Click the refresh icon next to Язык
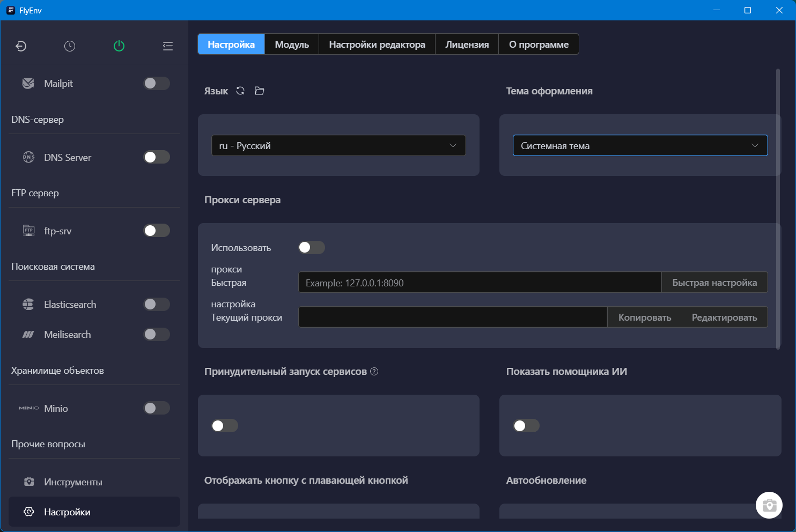The image size is (796, 532). pos(240,91)
